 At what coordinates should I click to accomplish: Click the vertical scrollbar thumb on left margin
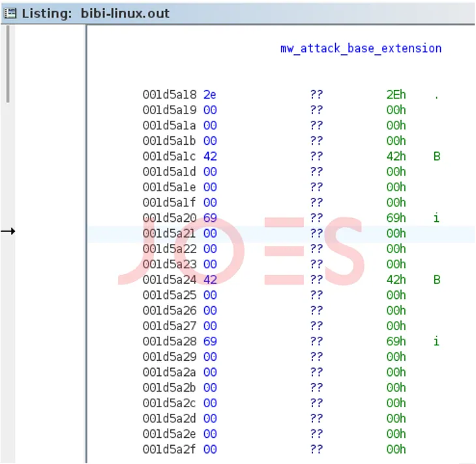8,64
